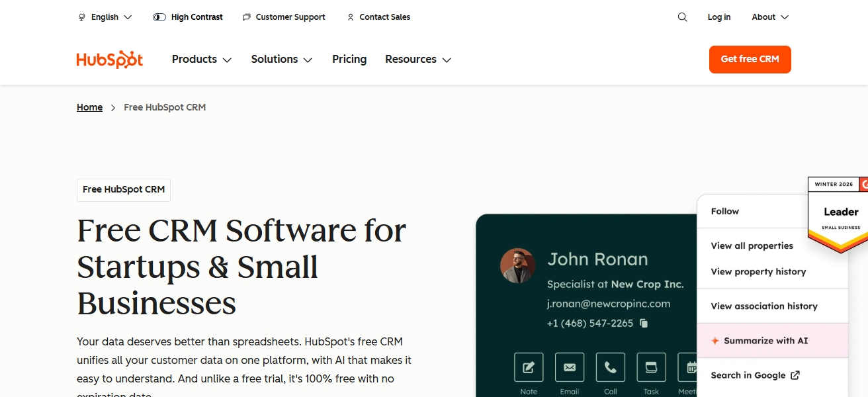This screenshot has height=397, width=868.
Task: Choose Follow from the contact menu
Action: [725, 211]
